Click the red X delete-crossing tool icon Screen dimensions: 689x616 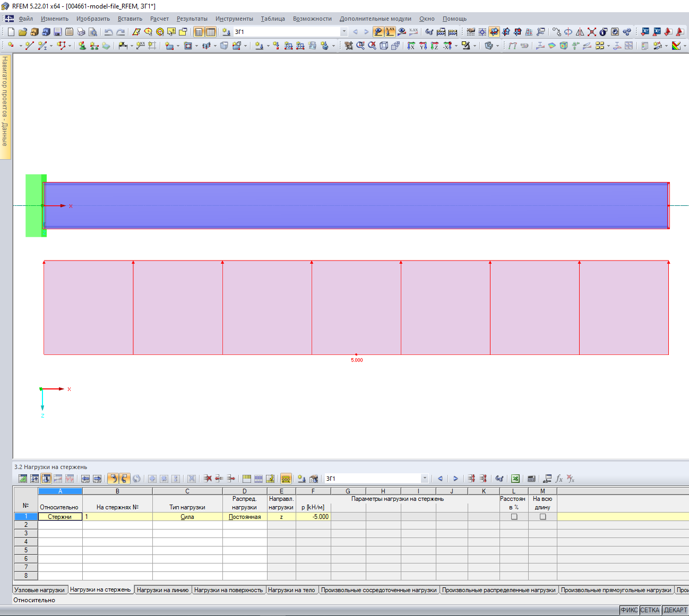point(591,32)
